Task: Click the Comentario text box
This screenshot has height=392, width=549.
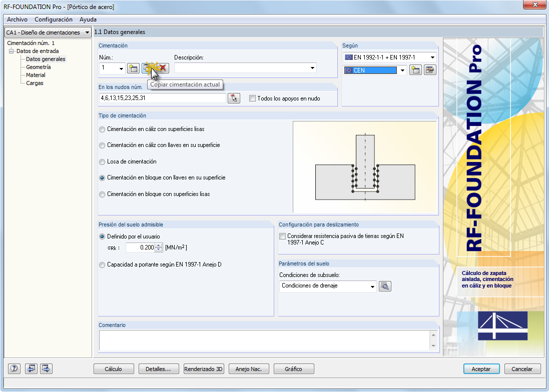Action: tap(265, 340)
